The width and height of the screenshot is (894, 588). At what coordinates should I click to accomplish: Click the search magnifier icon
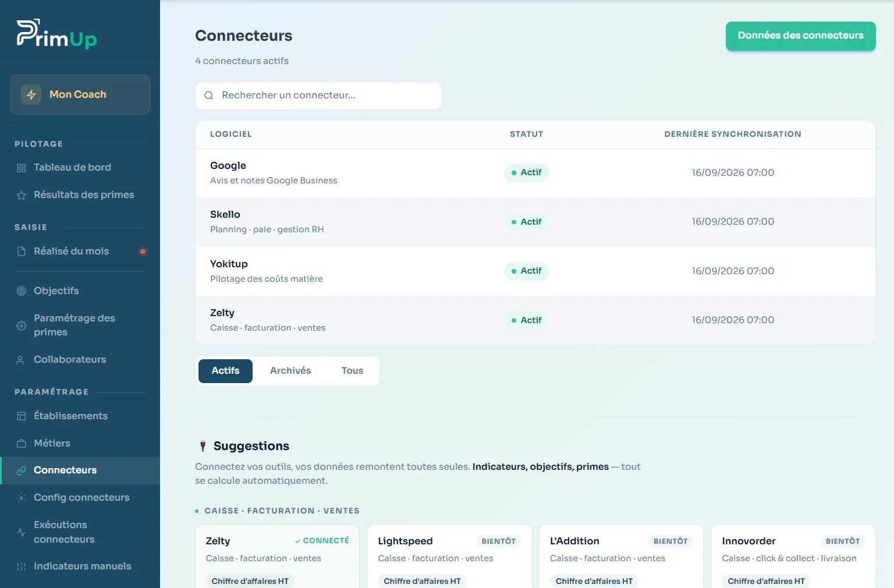pyautogui.click(x=209, y=95)
